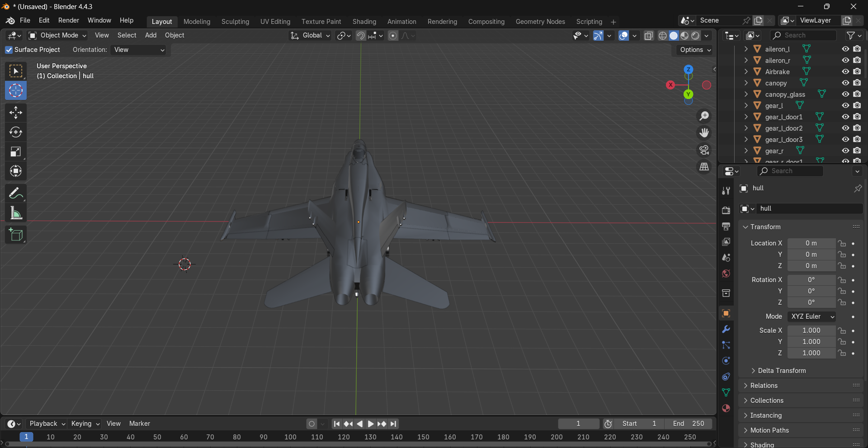Open the Modifiers properties tab
The height and width of the screenshot is (448, 868).
[726, 329]
